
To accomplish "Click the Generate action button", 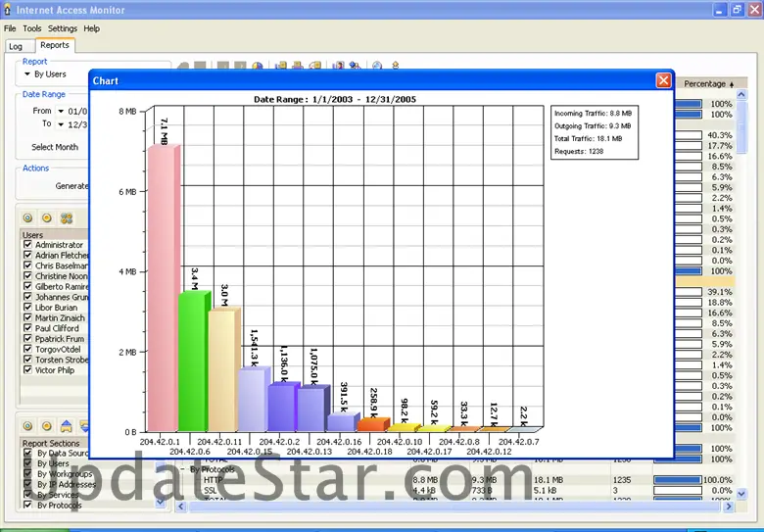I will pyautogui.click(x=72, y=185).
